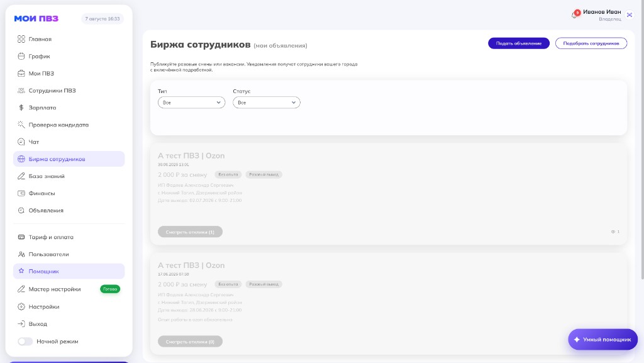Click the Чат bubble icon
This screenshot has height=363, width=644.
click(x=21, y=142)
